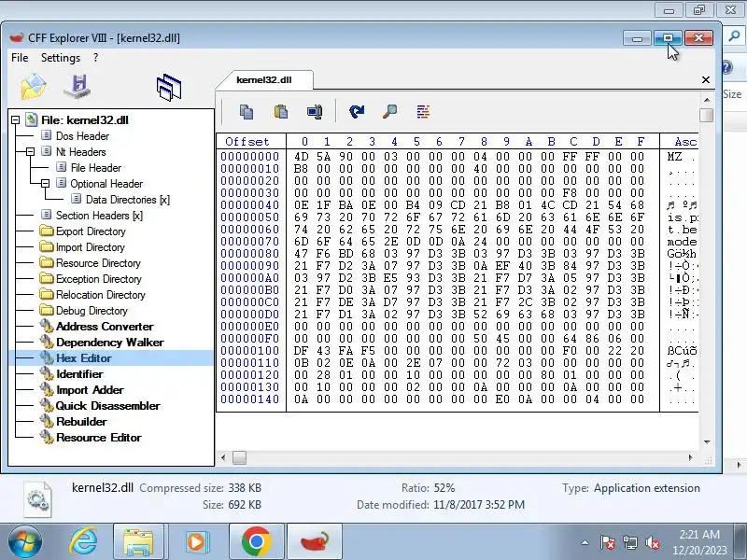The image size is (747, 560).
Task: Select the Debug Directory folder
Action: point(92,311)
